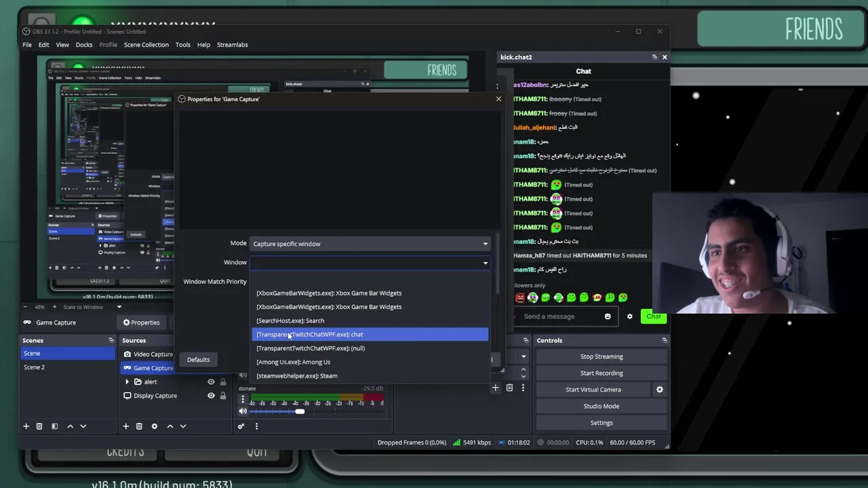The height and width of the screenshot is (488, 868).
Task: Open source properties gear in Sources toolbar
Action: coord(154,426)
